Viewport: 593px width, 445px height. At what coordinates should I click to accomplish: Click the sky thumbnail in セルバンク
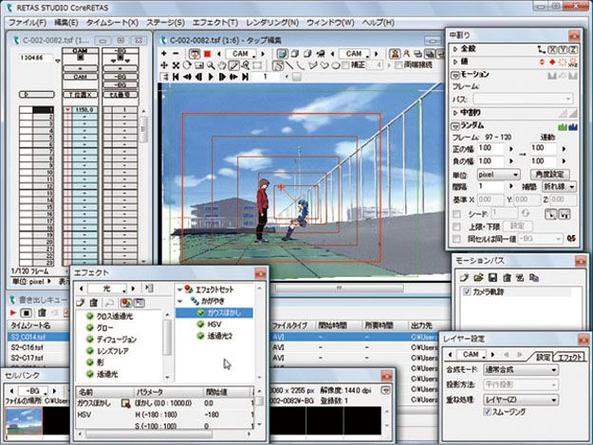click(x=24, y=421)
